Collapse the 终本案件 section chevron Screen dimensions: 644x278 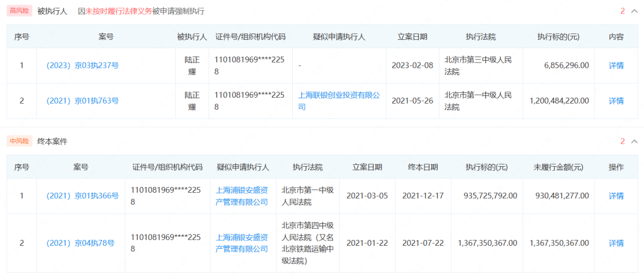click(634, 142)
